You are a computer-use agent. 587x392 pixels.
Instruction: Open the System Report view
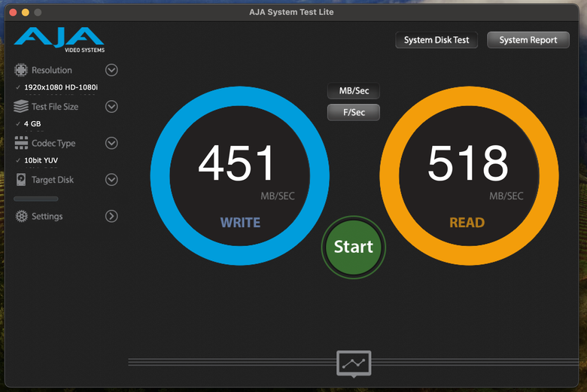coord(528,40)
